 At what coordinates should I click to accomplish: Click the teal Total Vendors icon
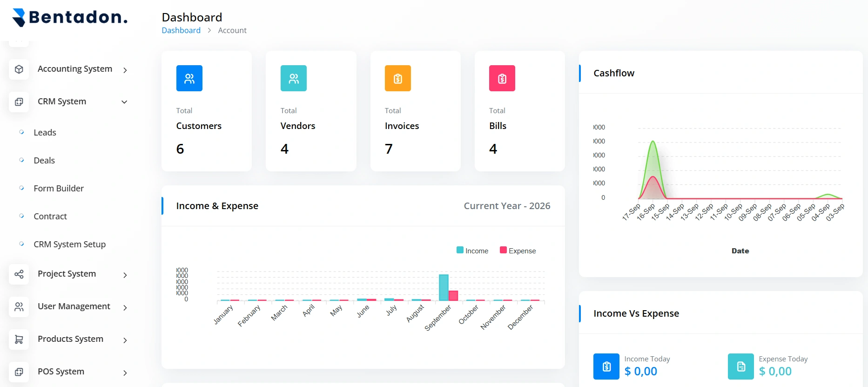point(294,78)
